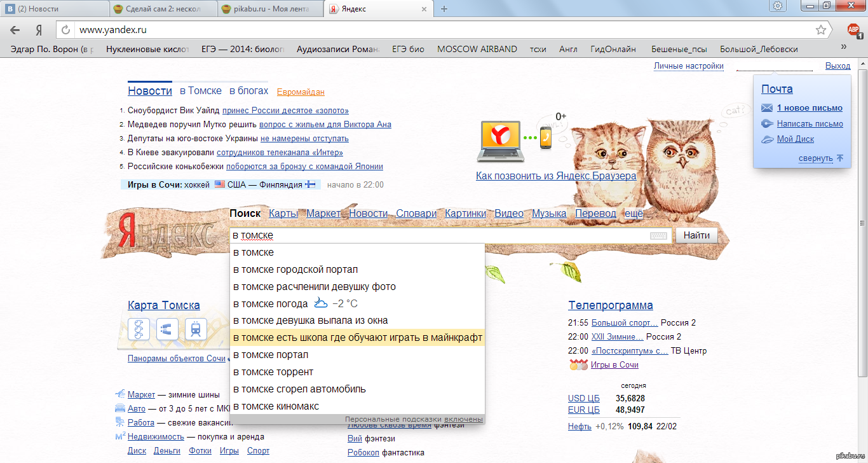Click the train schedule icon under Карта Томска
This screenshot has width=868, height=463.
point(196,329)
